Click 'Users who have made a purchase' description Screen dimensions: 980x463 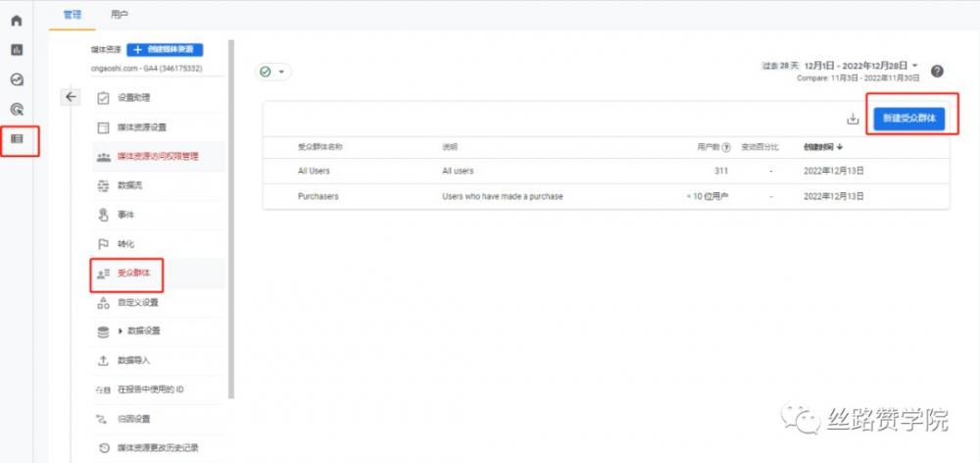(503, 196)
